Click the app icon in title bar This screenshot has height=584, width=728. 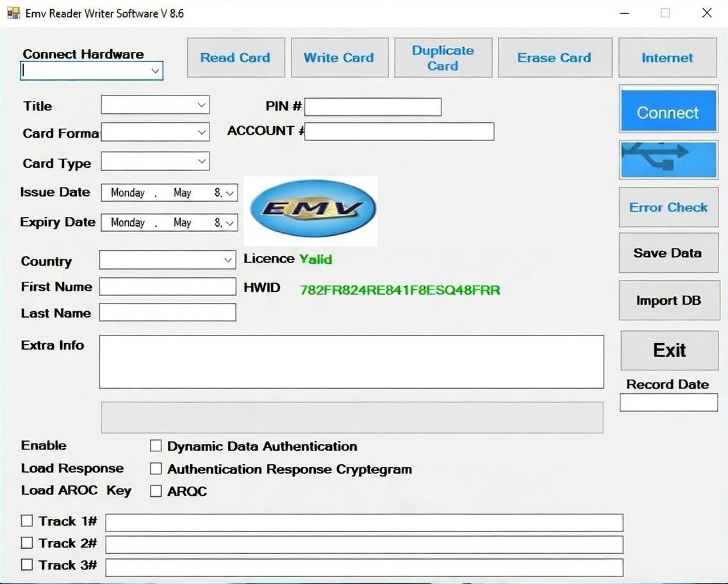coord(13,13)
